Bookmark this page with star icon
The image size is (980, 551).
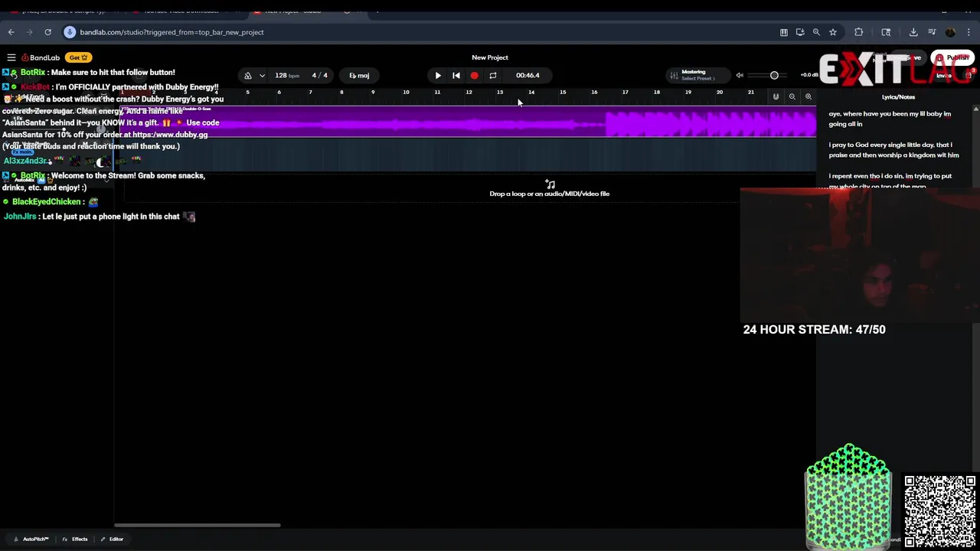point(833,32)
